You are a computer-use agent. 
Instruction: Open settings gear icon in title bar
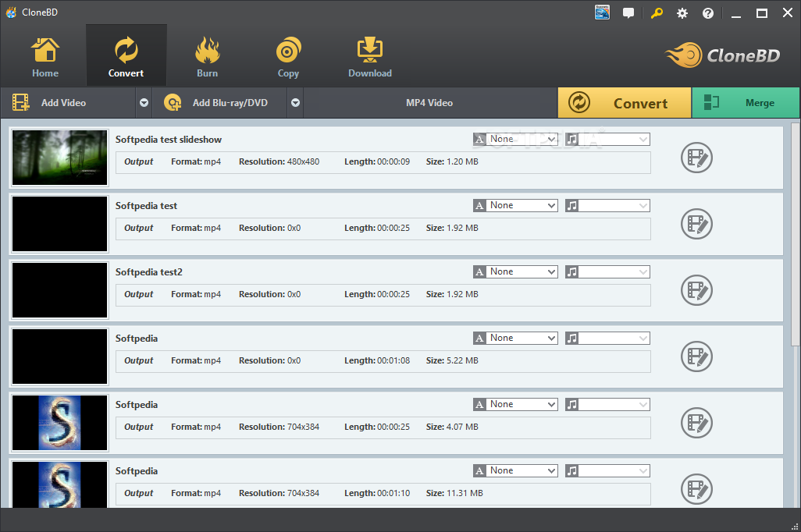tap(682, 13)
